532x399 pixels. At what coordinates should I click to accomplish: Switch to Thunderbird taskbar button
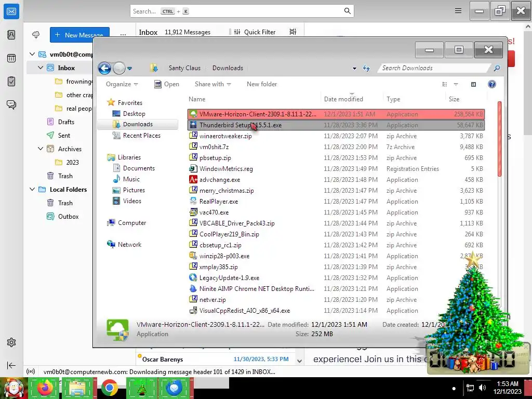click(x=175, y=388)
